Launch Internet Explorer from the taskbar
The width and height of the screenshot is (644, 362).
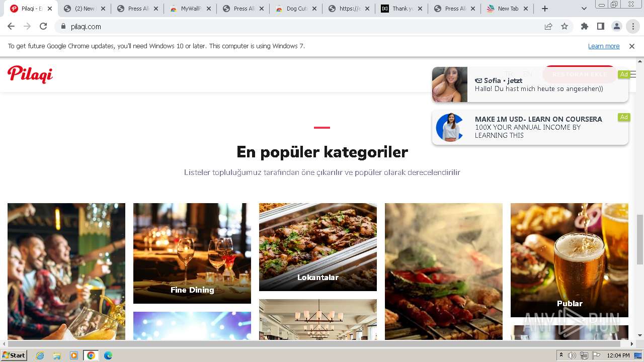pyautogui.click(x=40, y=355)
